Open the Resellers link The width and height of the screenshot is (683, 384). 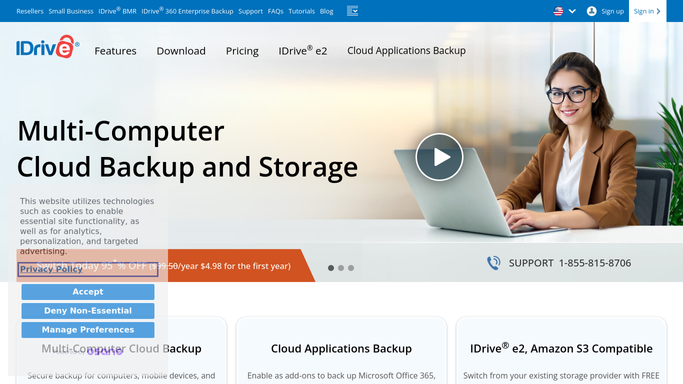pos(30,11)
